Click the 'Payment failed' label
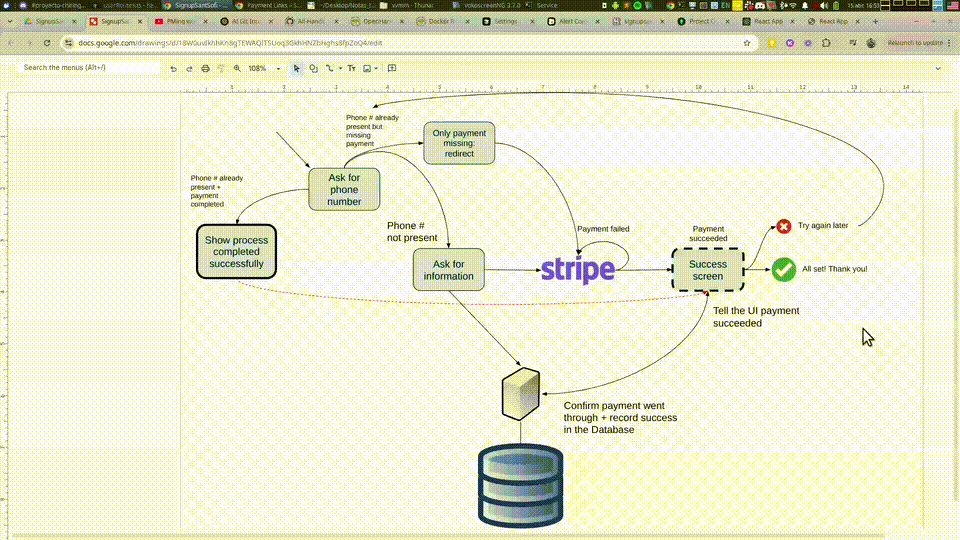The width and height of the screenshot is (960, 540). tap(603, 229)
